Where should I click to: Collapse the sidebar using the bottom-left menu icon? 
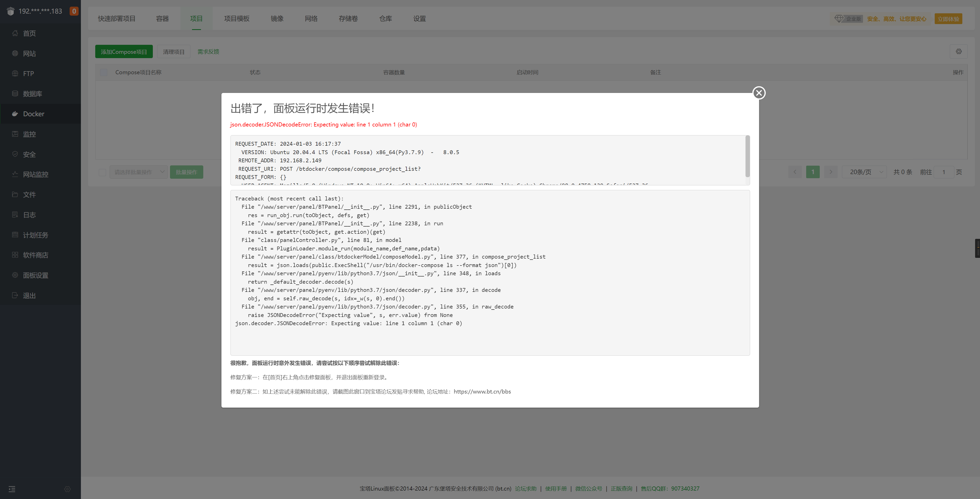coord(12,489)
